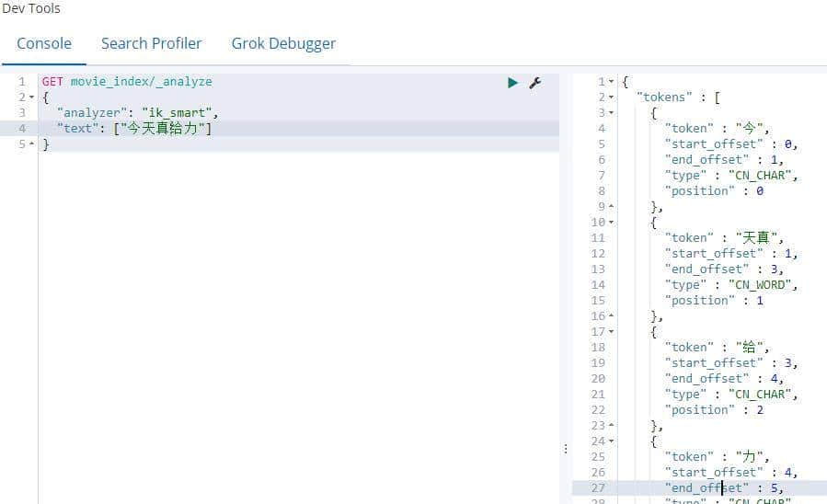Click the "analyzer": "ik_smart" line
Screen dimensions: 827x504
coord(137,113)
